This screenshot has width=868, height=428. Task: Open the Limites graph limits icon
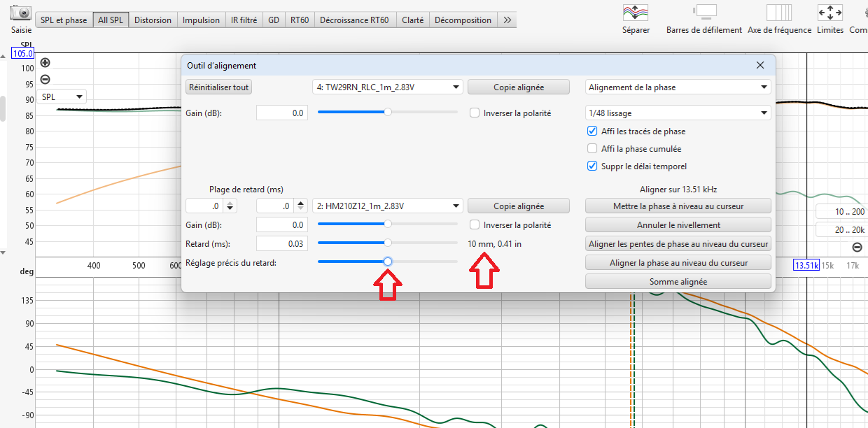tap(830, 13)
